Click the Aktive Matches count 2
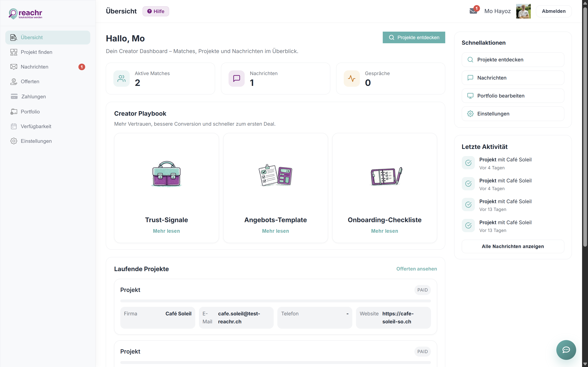 tap(137, 83)
